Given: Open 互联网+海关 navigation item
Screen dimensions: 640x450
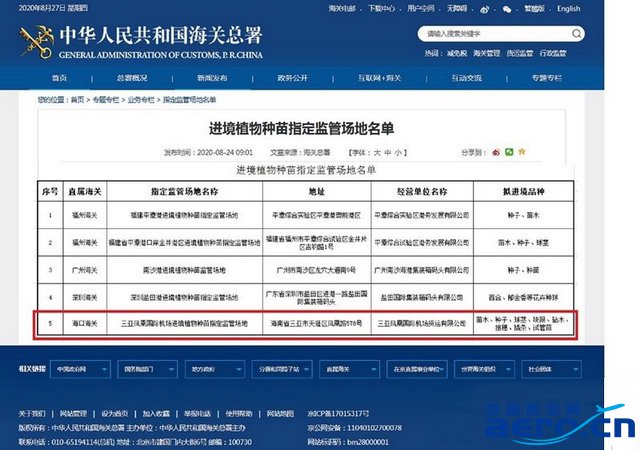Looking at the screenshot, I should point(380,78).
